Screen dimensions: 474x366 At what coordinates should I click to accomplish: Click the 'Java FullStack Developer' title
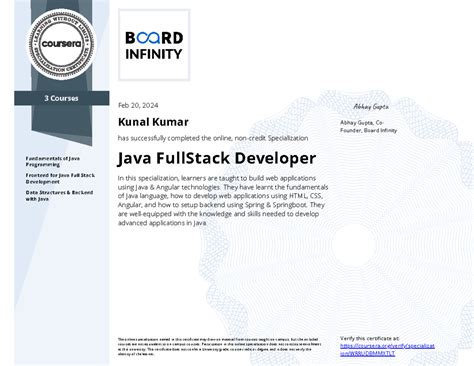coord(217,158)
